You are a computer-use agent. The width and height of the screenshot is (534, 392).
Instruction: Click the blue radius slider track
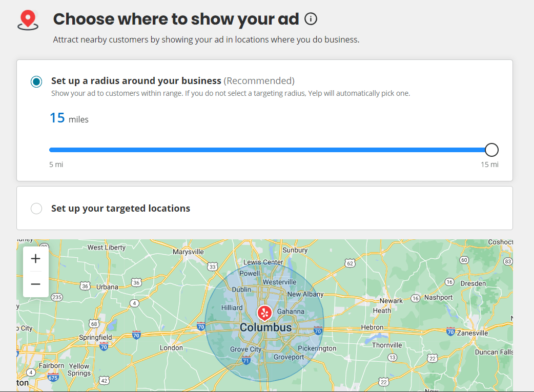(268, 150)
